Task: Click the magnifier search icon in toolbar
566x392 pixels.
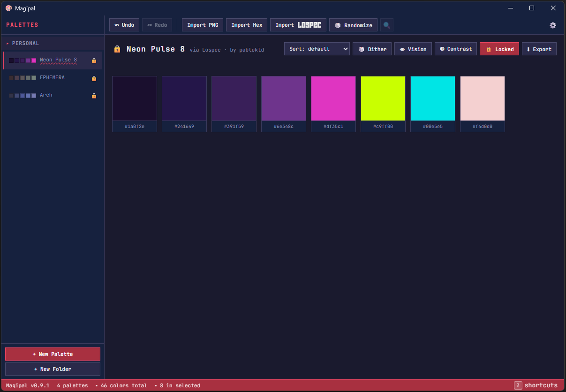Action: tap(387, 25)
